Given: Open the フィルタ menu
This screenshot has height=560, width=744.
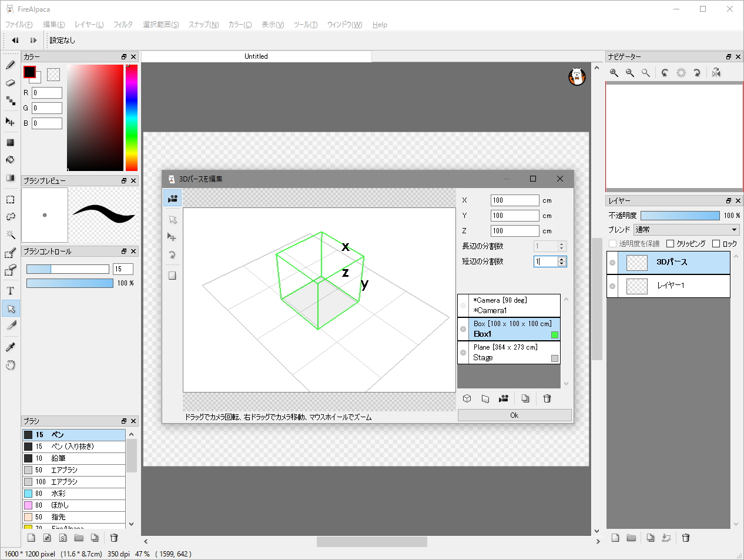Looking at the screenshot, I should (x=123, y=25).
